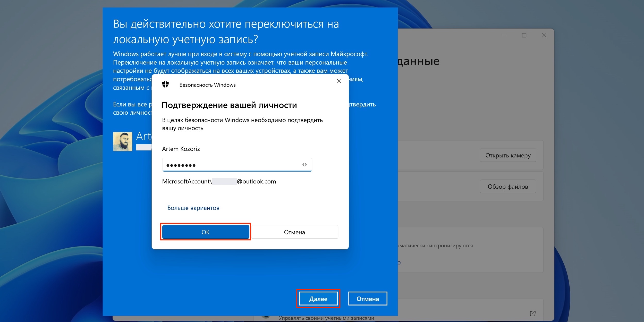Click Управлять своими учетными записями in Settings

click(326, 318)
